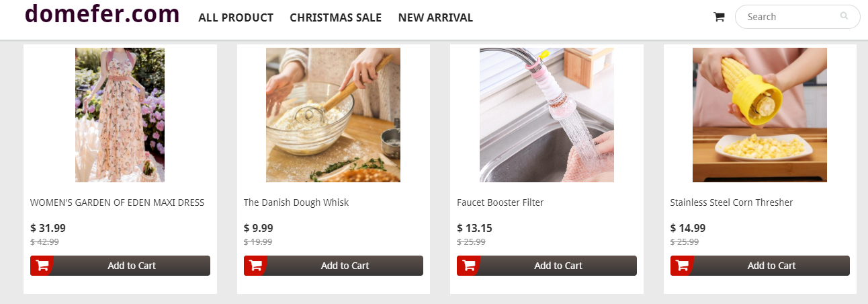Open the shopping cart icon in header
868x304 pixels.
click(719, 17)
